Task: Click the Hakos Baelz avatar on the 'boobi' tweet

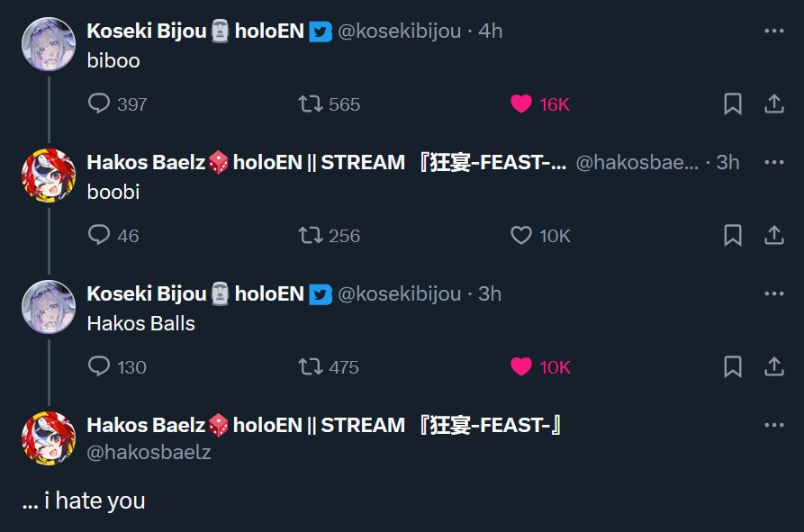Action: coord(48,175)
